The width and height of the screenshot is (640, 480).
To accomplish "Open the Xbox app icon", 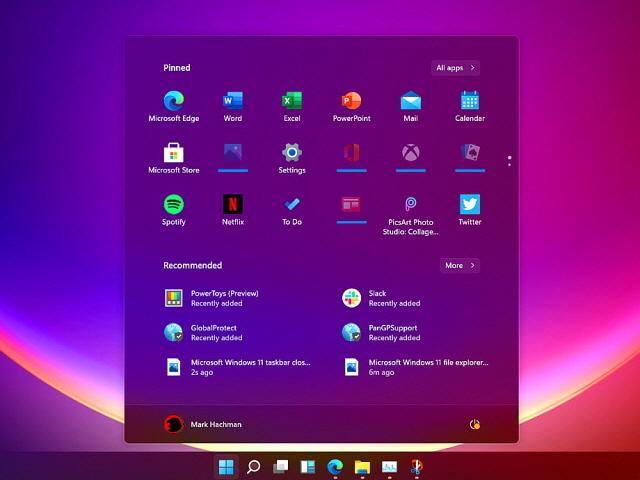I will pos(411,157).
